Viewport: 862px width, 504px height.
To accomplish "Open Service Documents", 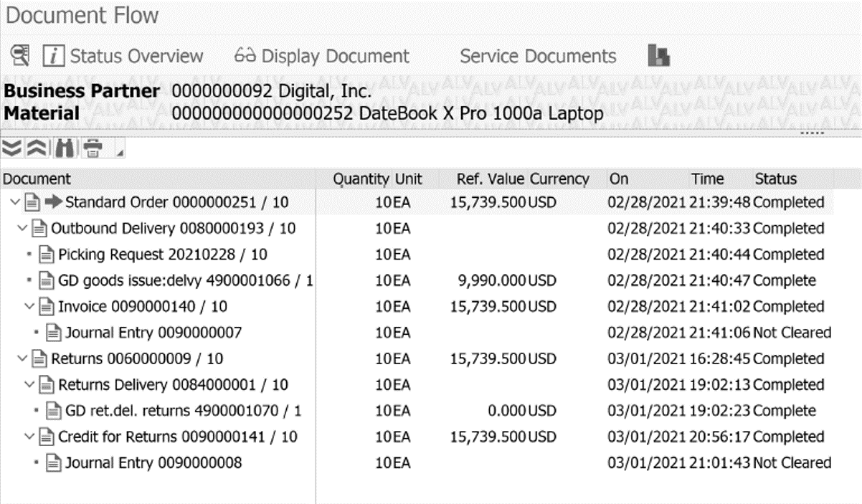I will pos(538,56).
